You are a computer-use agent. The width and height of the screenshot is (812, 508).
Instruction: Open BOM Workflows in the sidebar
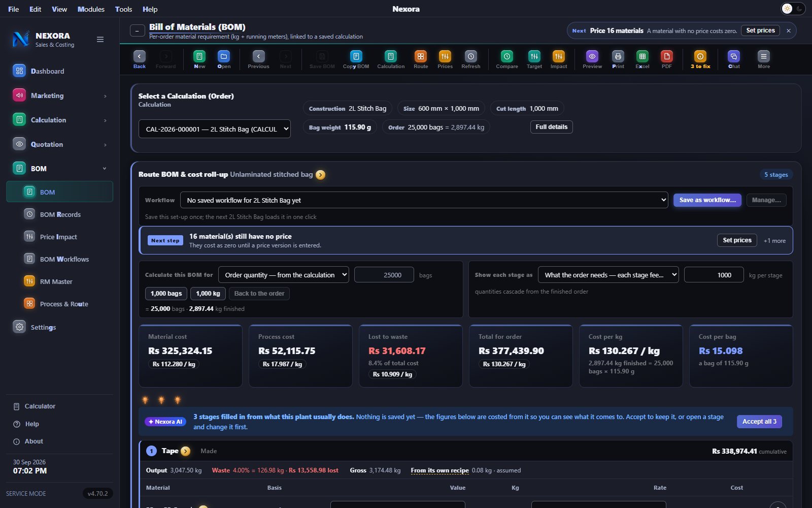point(59,259)
